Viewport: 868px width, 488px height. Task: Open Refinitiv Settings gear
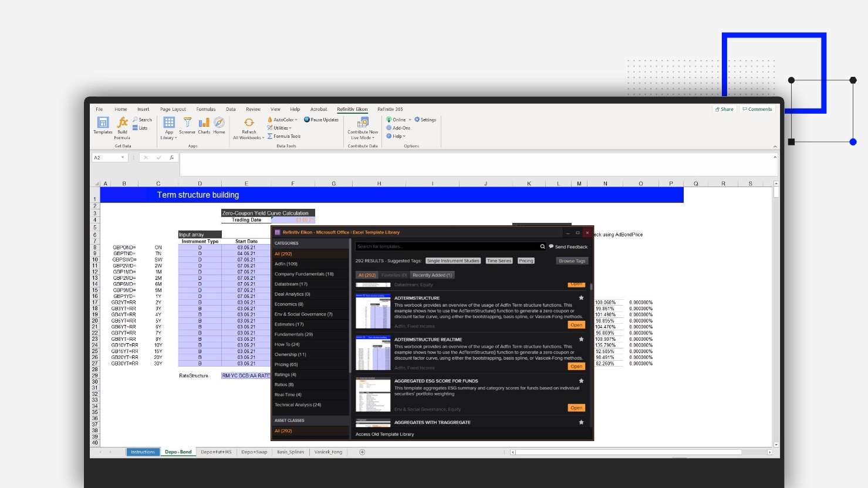pos(425,120)
